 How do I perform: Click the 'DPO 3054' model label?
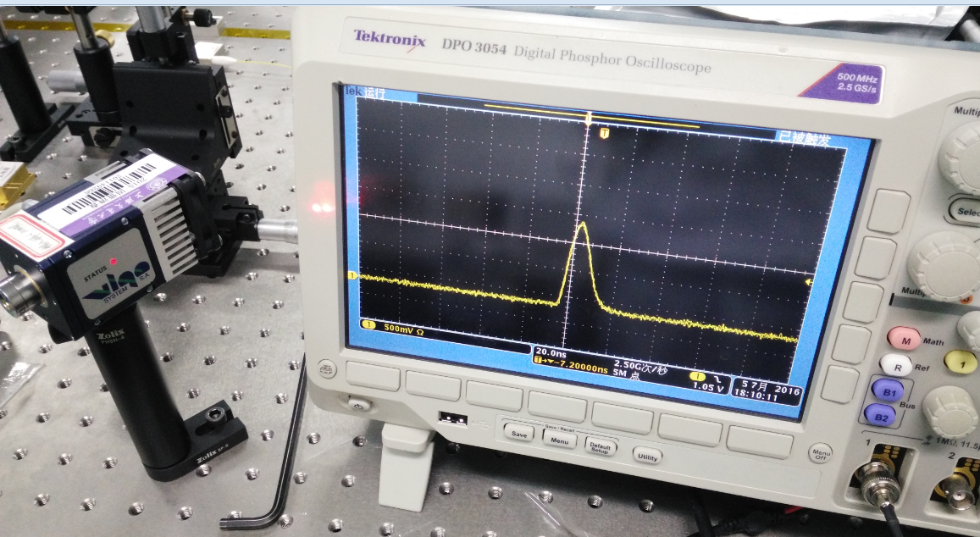point(474,47)
